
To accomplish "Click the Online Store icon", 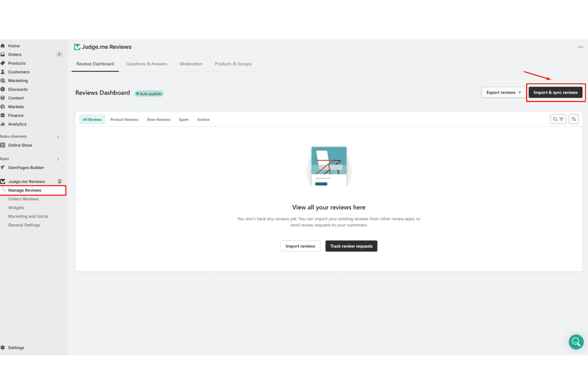I will pos(3,145).
